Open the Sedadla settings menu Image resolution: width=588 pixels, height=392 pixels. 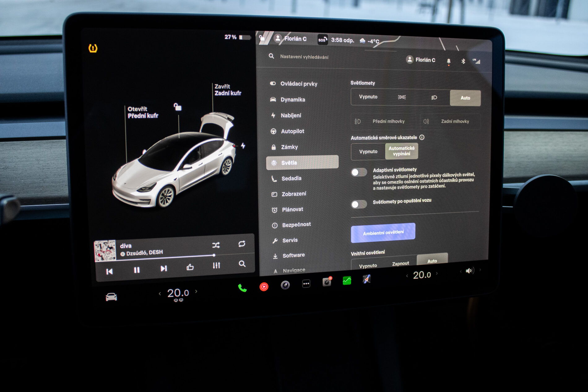coord(291,178)
